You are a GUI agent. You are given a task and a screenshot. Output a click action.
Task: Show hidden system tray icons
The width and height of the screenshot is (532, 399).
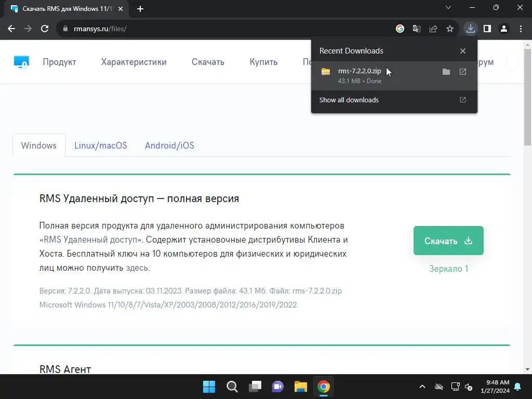[x=422, y=387]
